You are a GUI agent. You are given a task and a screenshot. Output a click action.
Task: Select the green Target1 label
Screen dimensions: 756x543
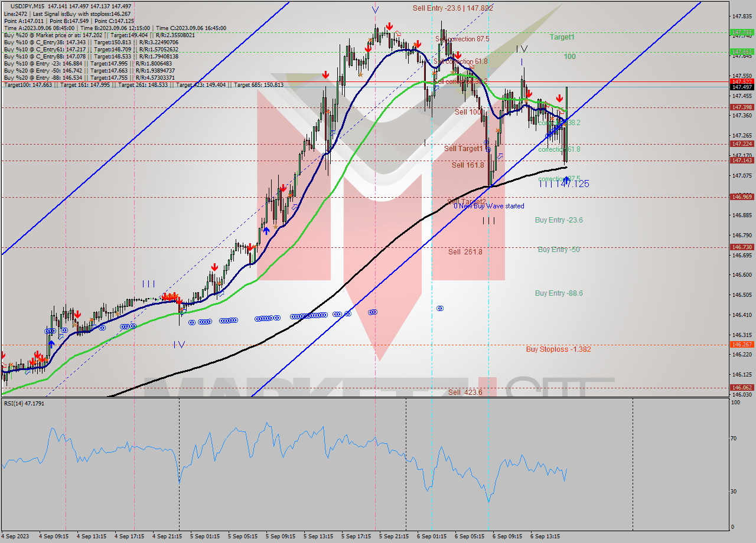tap(562, 37)
